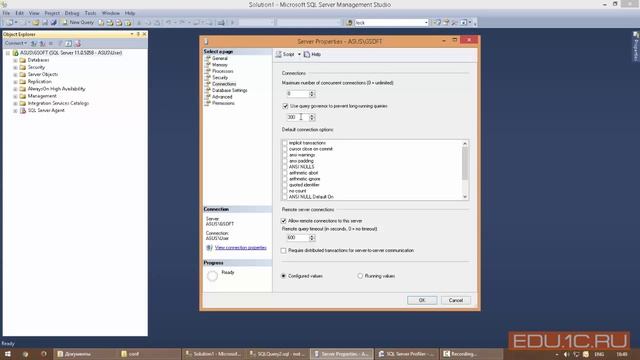Toggle implicit transactions option checkbox
The height and width of the screenshot is (360, 640).
285,143
